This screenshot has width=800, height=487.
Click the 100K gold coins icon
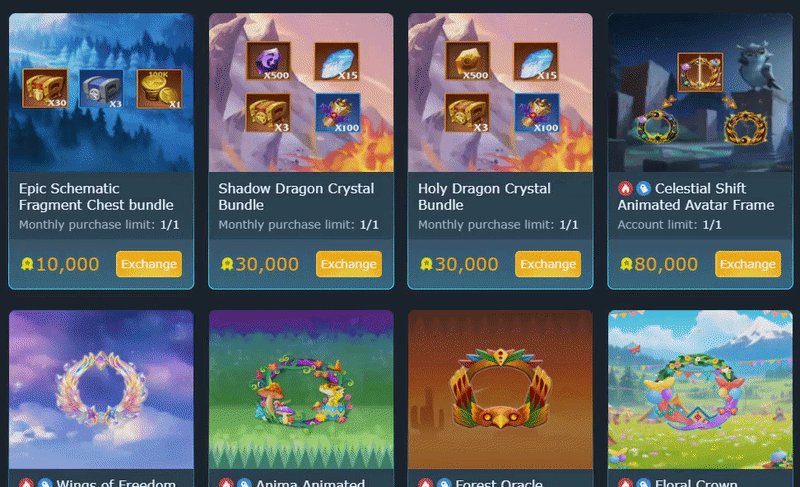159,89
